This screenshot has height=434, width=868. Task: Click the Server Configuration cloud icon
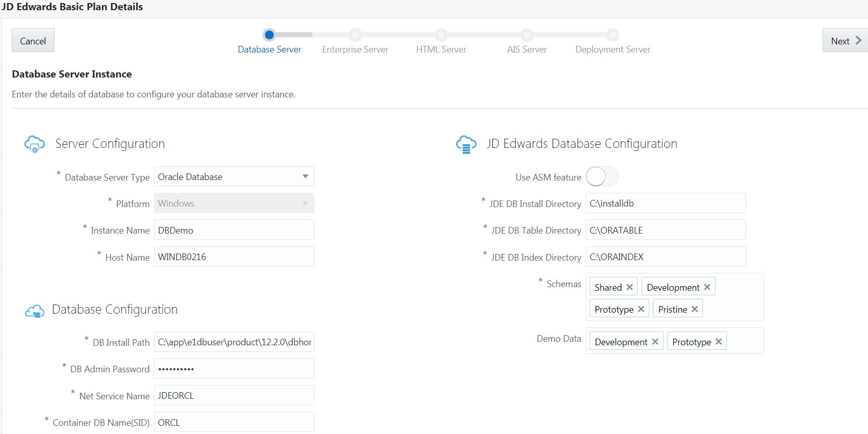pos(35,144)
